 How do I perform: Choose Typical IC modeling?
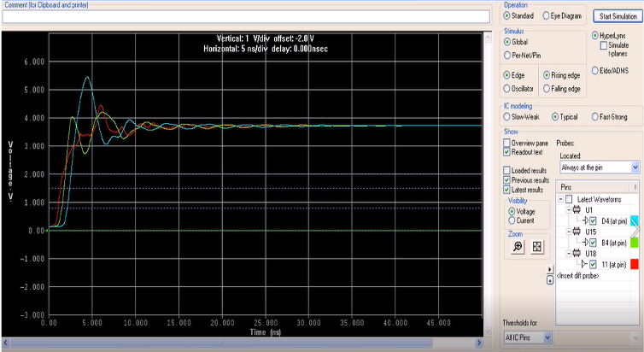[x=555, y=117]
